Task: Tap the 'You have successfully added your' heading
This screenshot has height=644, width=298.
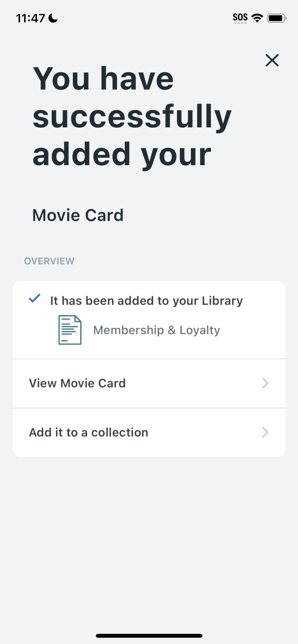Action: 132,116
